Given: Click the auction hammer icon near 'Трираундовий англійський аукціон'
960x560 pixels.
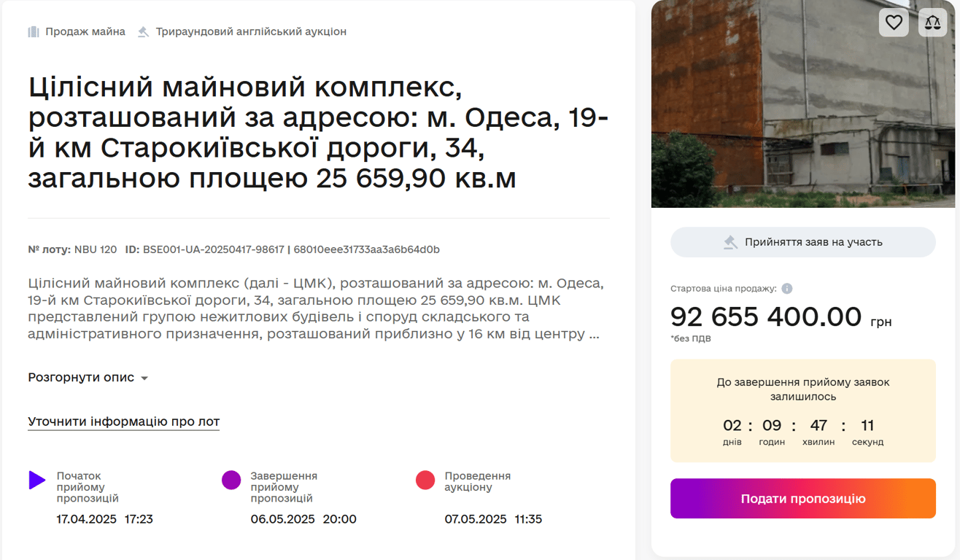Looking at the screenshot, I should (143, 31).
